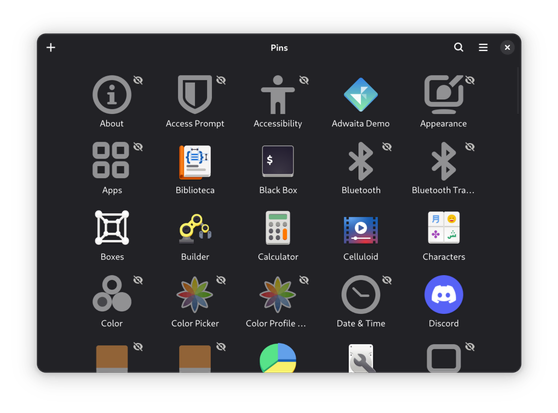Click the 'About' label text
Viewport: 558px width, 413px height.
(112, 123)
